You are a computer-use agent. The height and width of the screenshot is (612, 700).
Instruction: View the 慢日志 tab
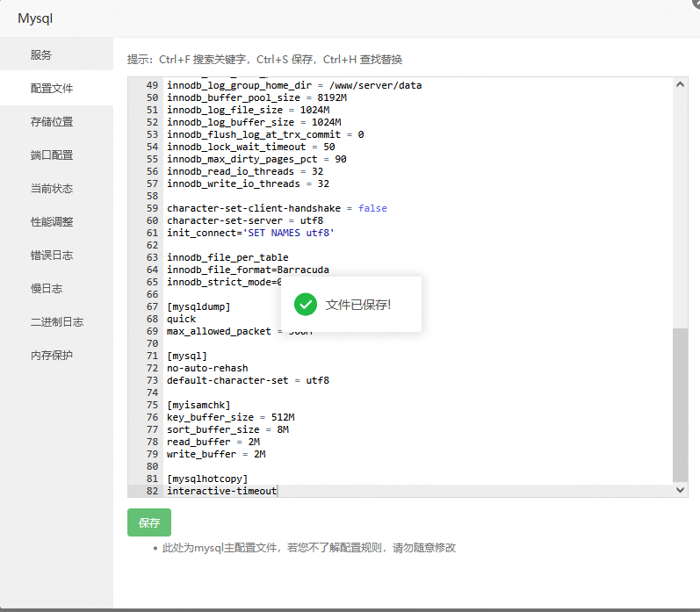[47, 289]
